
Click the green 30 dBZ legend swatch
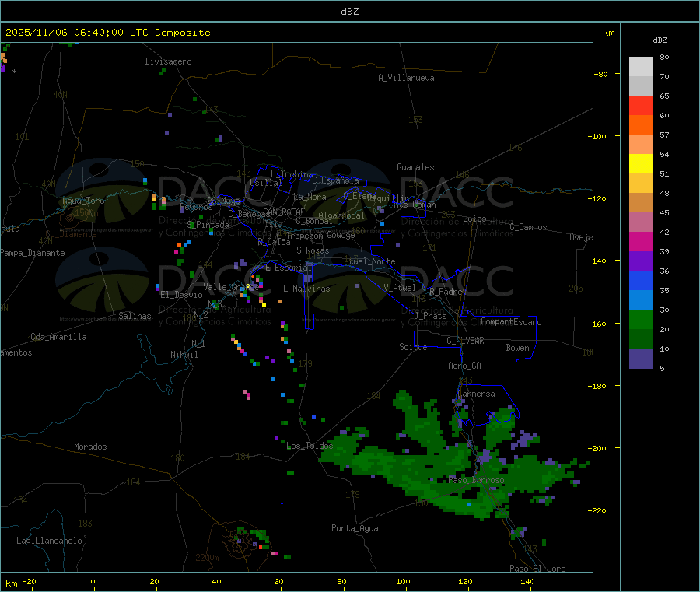pos(641,319)
